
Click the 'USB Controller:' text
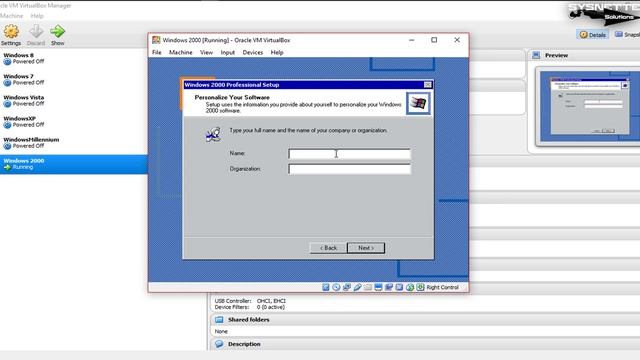[x=233, y=301]
